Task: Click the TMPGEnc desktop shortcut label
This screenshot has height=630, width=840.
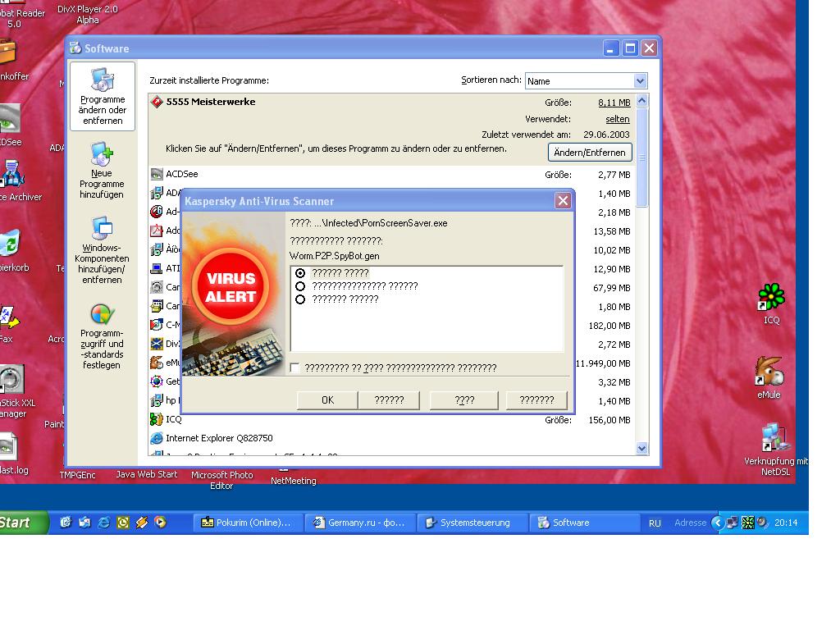Action: click(77, 475)
